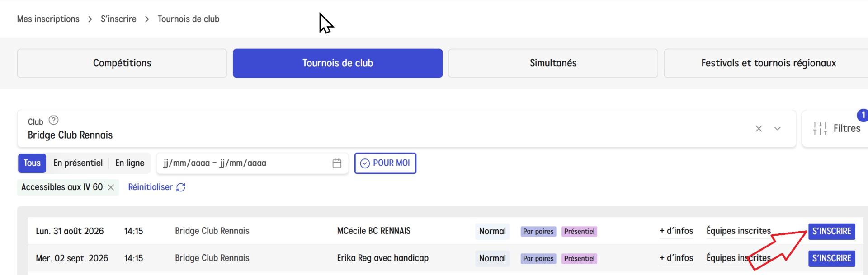The image size is (868, 275).
Task: Click S'INSCRIRE for MCécile BC RENNAIS tournament
Action: pyautogui.click(x=832, y=231)
